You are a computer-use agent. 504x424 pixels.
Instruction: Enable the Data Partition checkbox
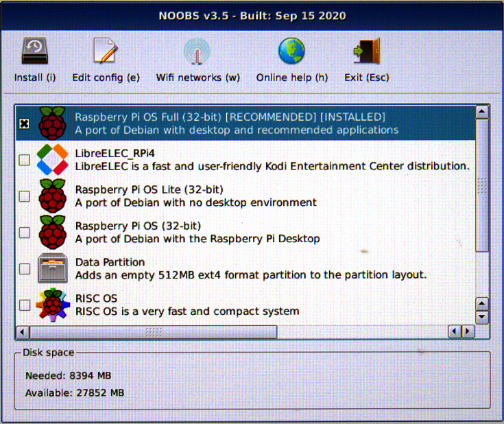click(25, 269)
